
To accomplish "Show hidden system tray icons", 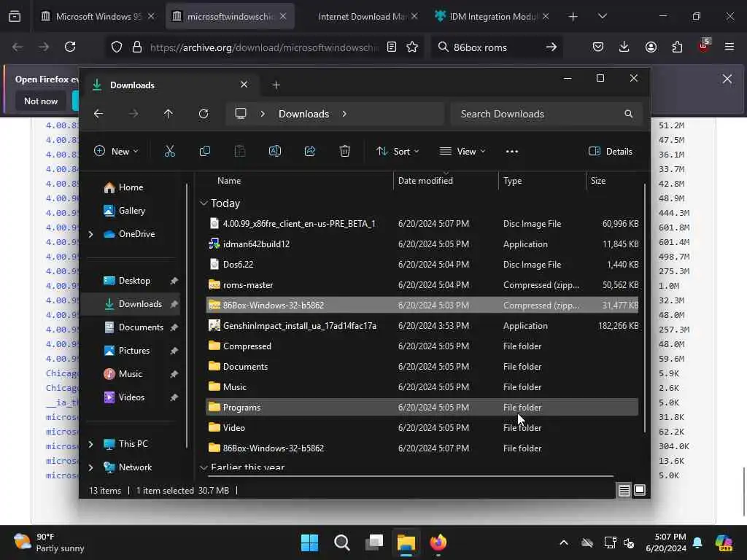I will pyautogui.click(x=564, y=542).
